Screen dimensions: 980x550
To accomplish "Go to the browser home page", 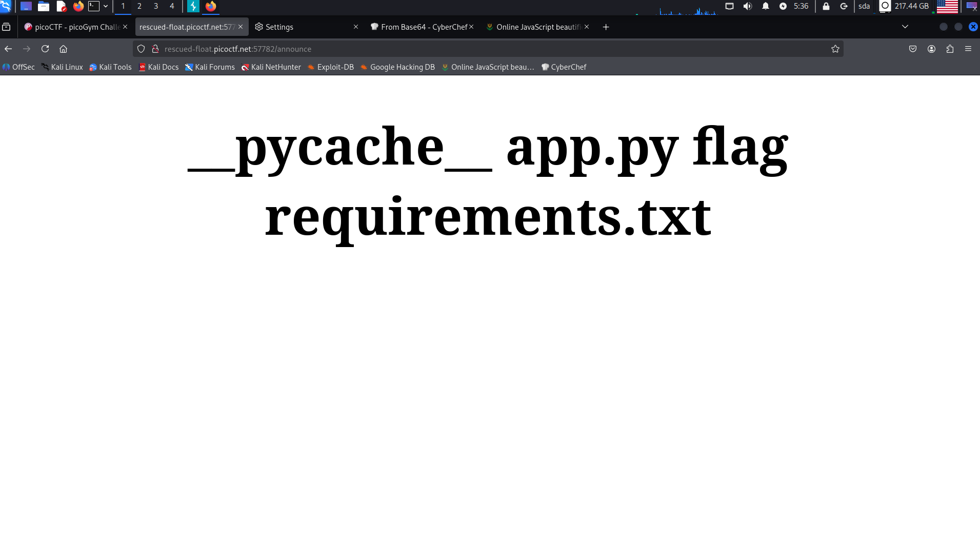I will point(64,49).
